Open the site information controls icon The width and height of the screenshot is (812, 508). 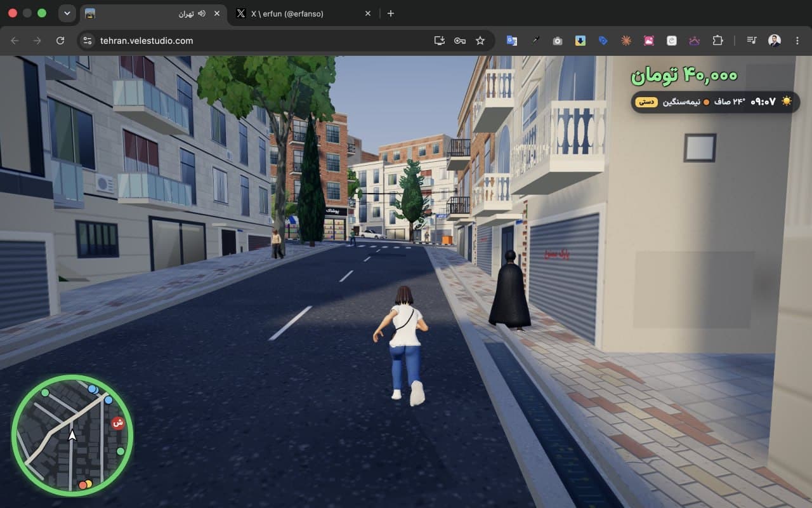tap(88, 41)
